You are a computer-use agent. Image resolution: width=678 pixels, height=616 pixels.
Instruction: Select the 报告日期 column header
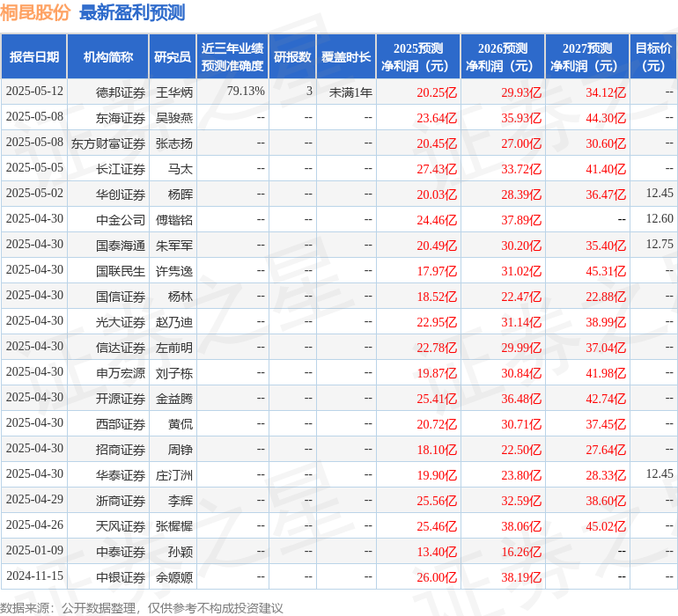click(x=34, y=57)
